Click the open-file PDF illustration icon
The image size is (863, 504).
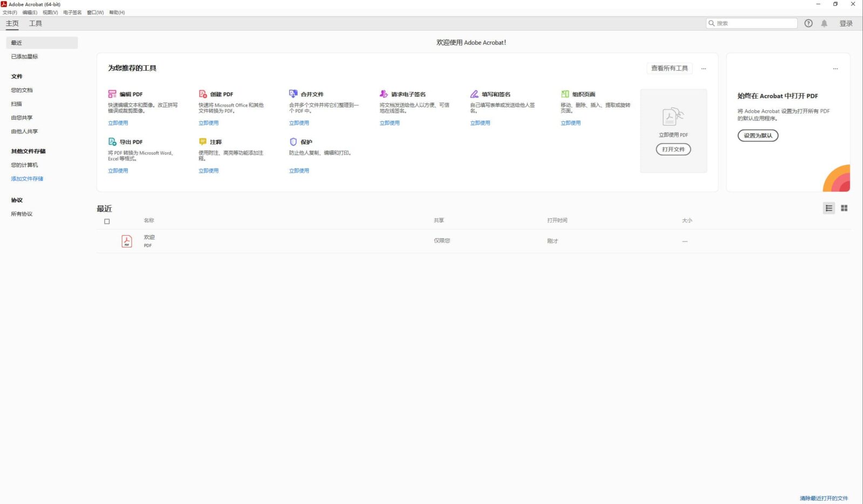pyautogui.click(x=673, y=116)
